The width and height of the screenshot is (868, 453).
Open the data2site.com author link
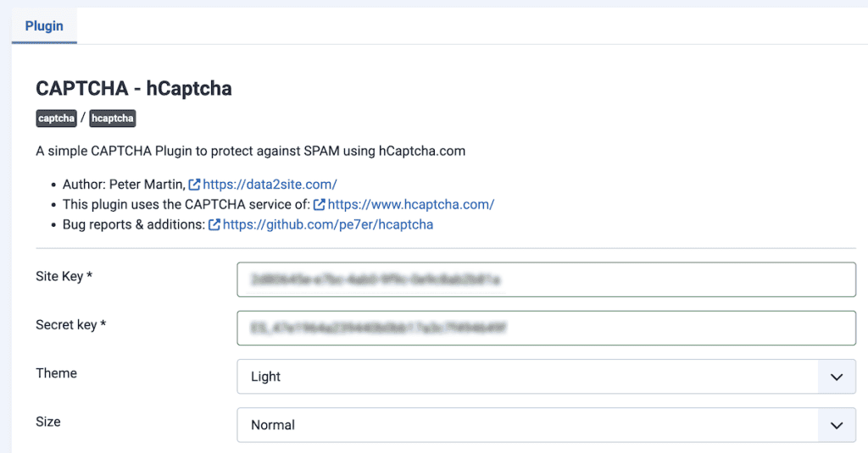click(270, 185)
